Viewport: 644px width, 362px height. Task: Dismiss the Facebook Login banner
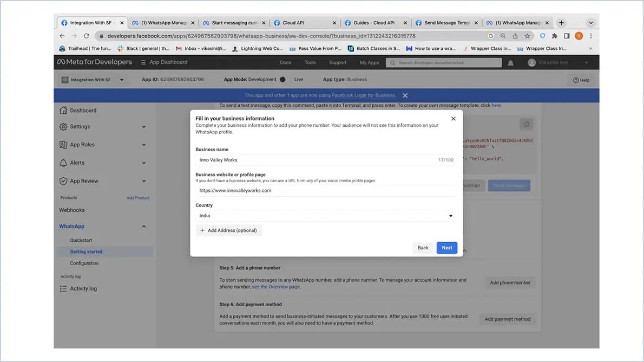405,95
